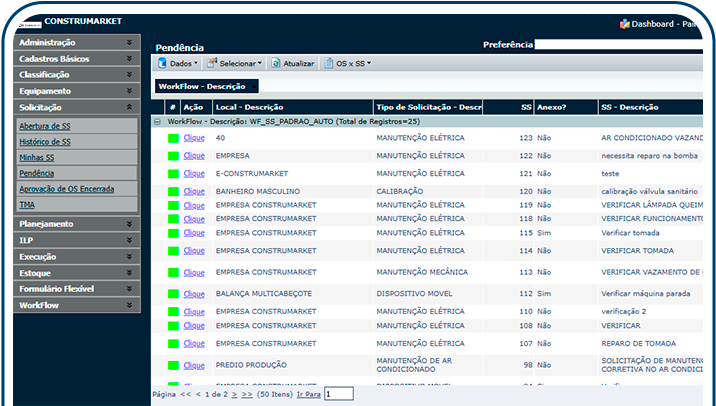Click the Selecionar toolbar icon
The height and width of the screenshot is (406, 716).
[x=211, y=63]
